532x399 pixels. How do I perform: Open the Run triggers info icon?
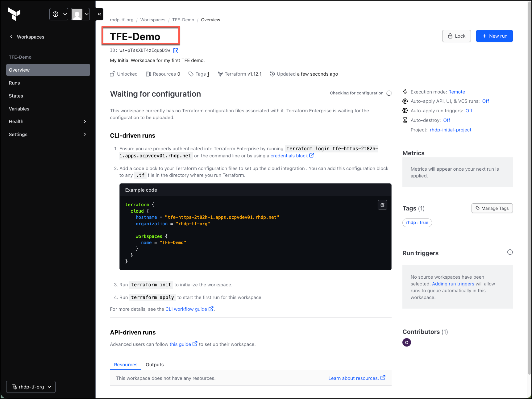click(510, 252)
